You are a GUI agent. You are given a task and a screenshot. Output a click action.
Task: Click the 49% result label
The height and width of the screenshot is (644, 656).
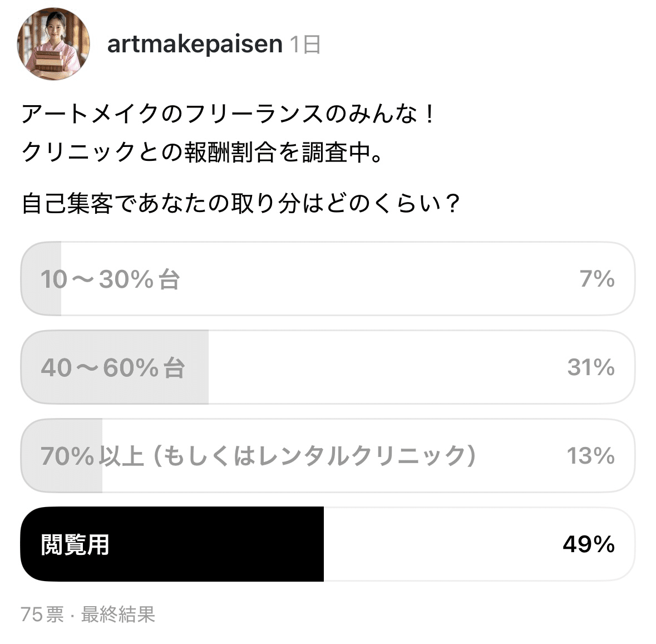(588, 544)
